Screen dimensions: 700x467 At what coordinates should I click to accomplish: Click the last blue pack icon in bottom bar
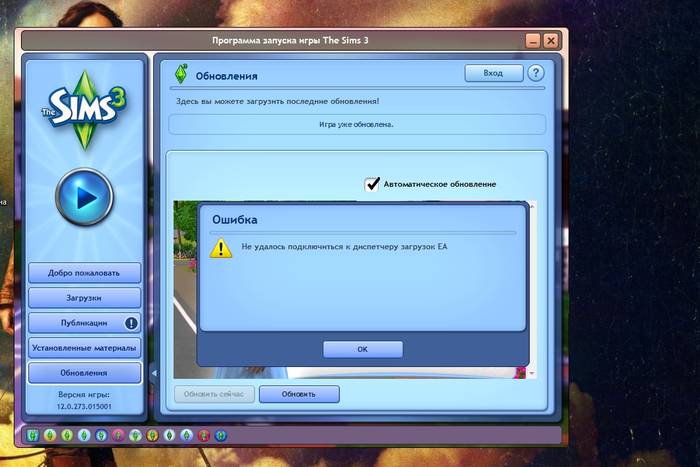point(221,435)
